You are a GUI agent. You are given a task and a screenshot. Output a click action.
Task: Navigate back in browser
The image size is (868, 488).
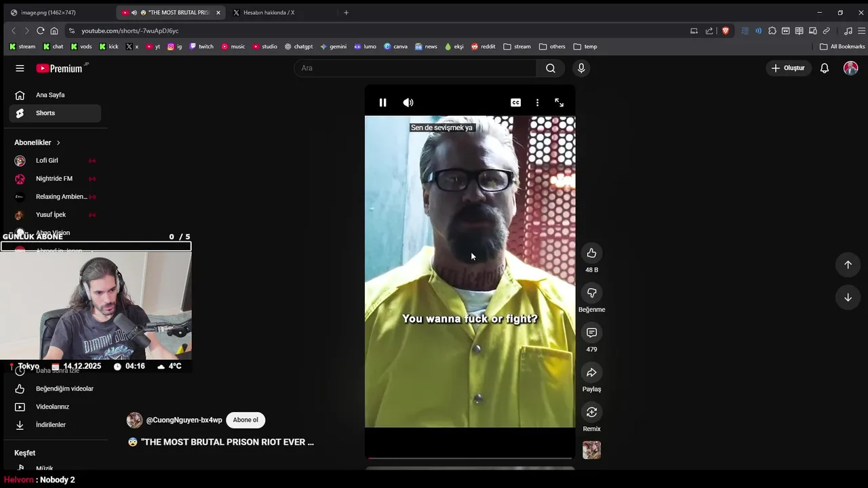14,30
